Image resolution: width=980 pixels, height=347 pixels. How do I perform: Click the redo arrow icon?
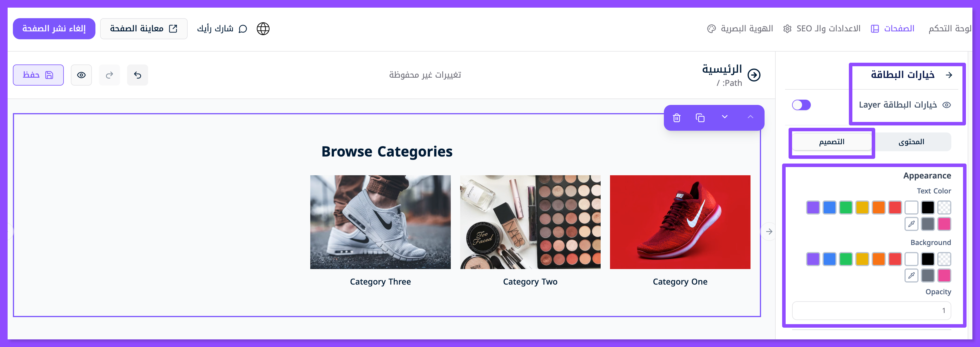tap(109, 75)
